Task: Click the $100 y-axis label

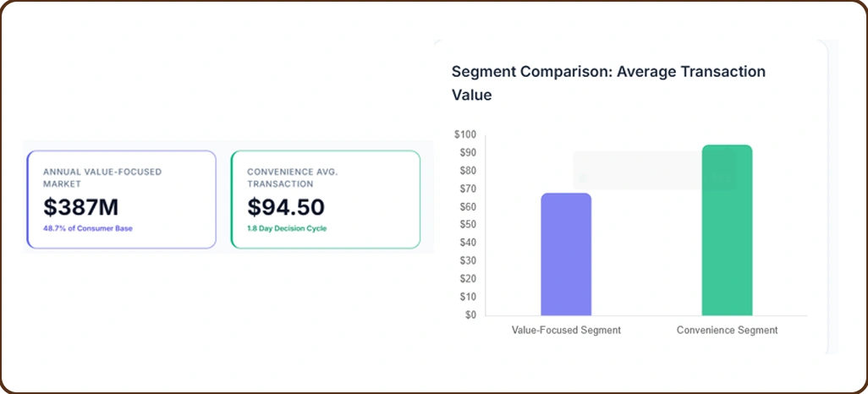Action: [x=465, y=134]
